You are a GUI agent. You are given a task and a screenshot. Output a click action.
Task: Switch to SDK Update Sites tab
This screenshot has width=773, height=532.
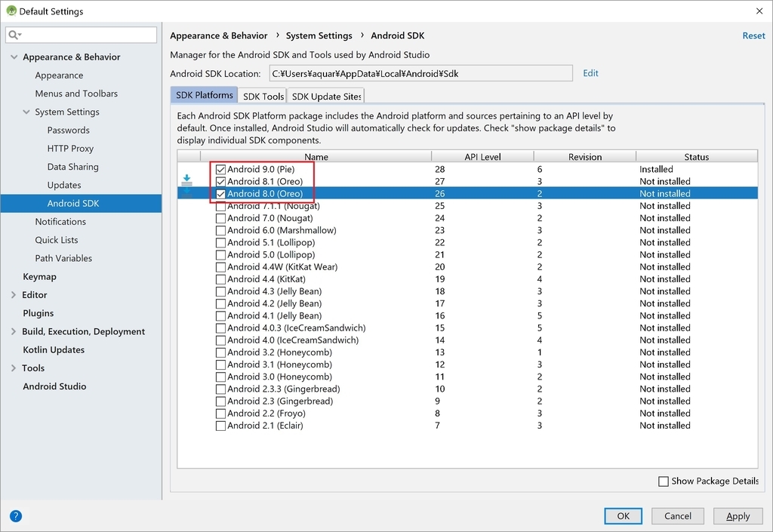tap(326, 96)
